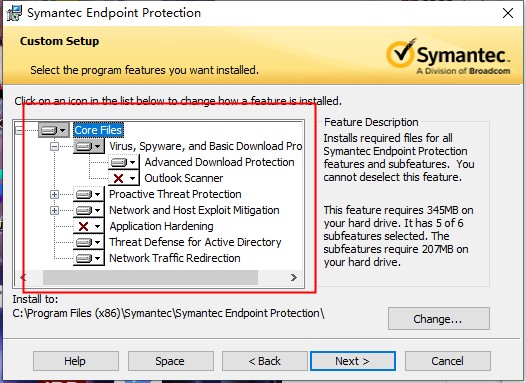526x383 pixels.
Task: Open Threat Defense for Active Directory icon
Action: pyautogui.click(x=89, y=242)
